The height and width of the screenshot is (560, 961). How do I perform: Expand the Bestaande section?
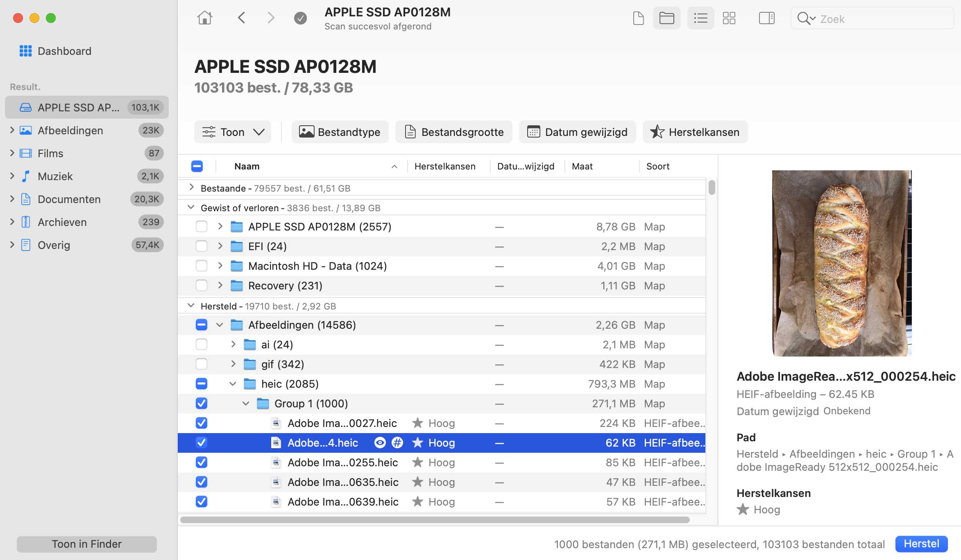point(191,187)
